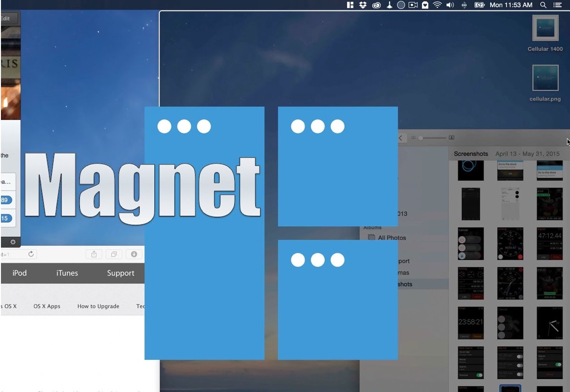Image resolution: width=570 pixels, height=392 pixels.
Task: Open the Creative Cloud menu bar icon
Action: click(x=377, y=5)
